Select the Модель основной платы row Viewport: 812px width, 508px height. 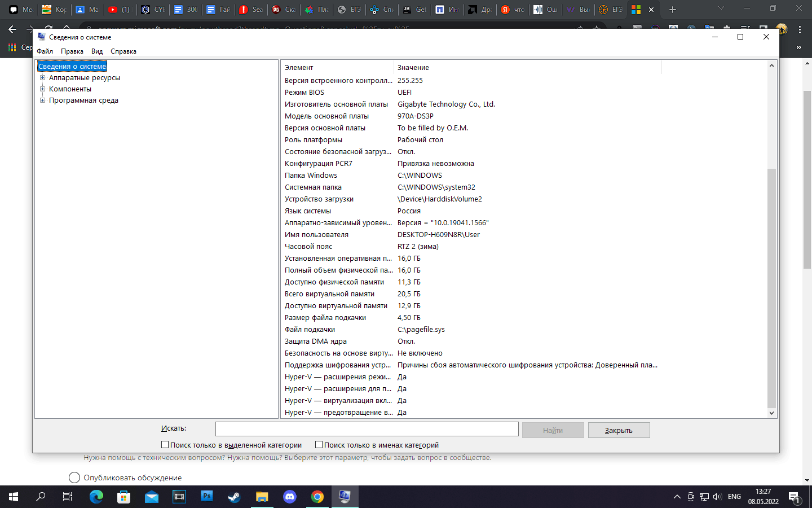(471, 116)
